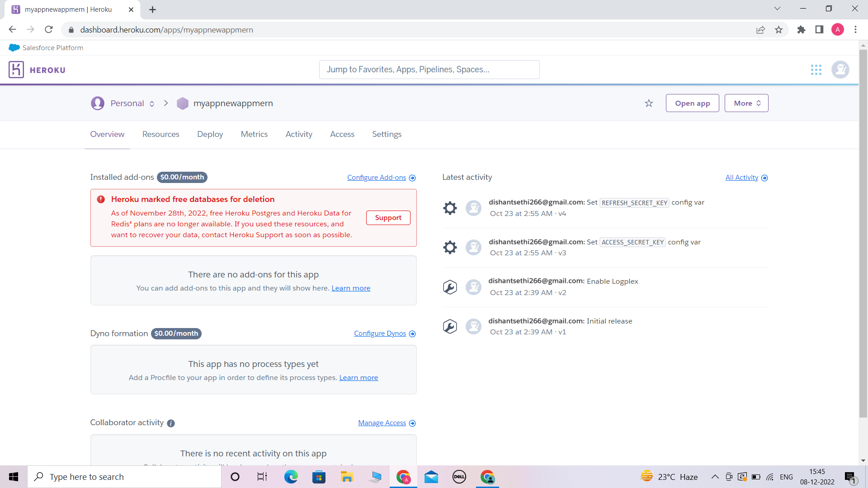This screenshot has width=868, height=488.
Task: Click the myappnewappmern hexagon app icon
Action: (183, 103)
